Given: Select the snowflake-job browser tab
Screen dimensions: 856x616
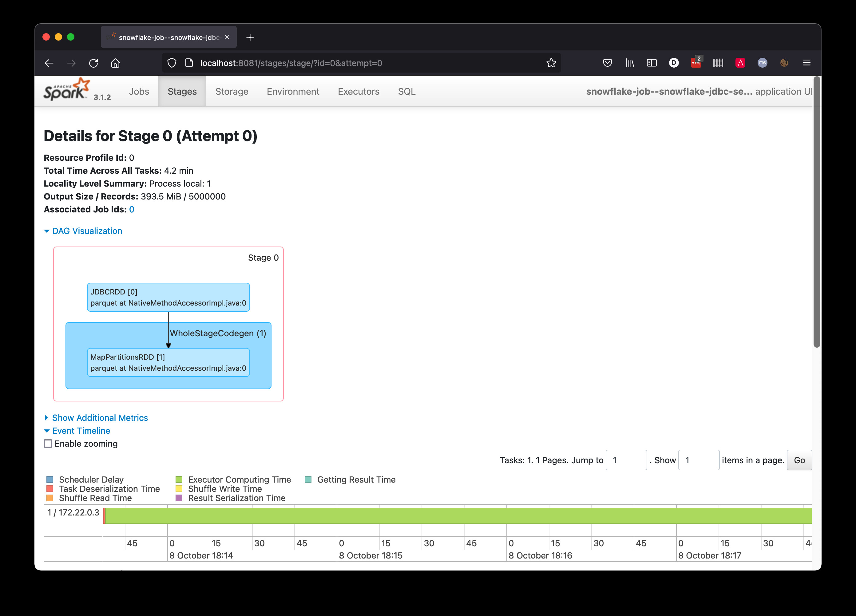Looking at the screenshot, I should [169, 37].
